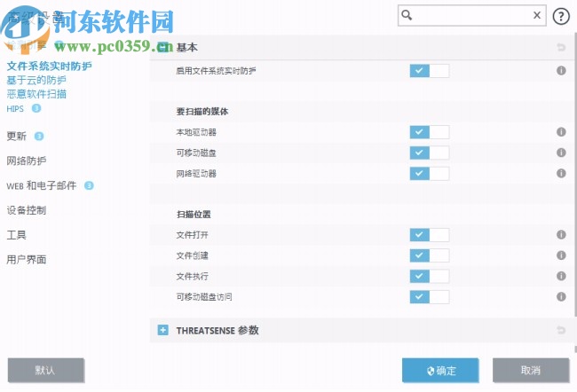Open 恶意软件扫描 settings
Image resolution: width=577 pixels, height=392 pixels.
[36, 94]
